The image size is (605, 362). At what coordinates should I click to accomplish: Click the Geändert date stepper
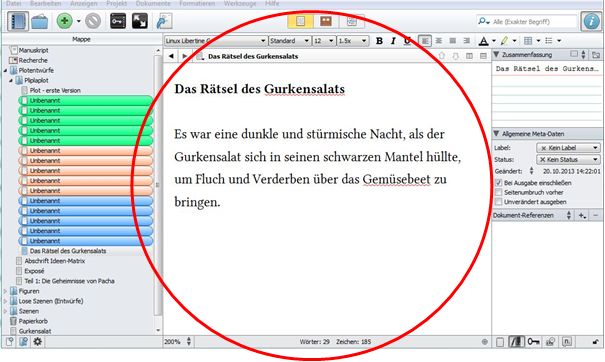531,171
